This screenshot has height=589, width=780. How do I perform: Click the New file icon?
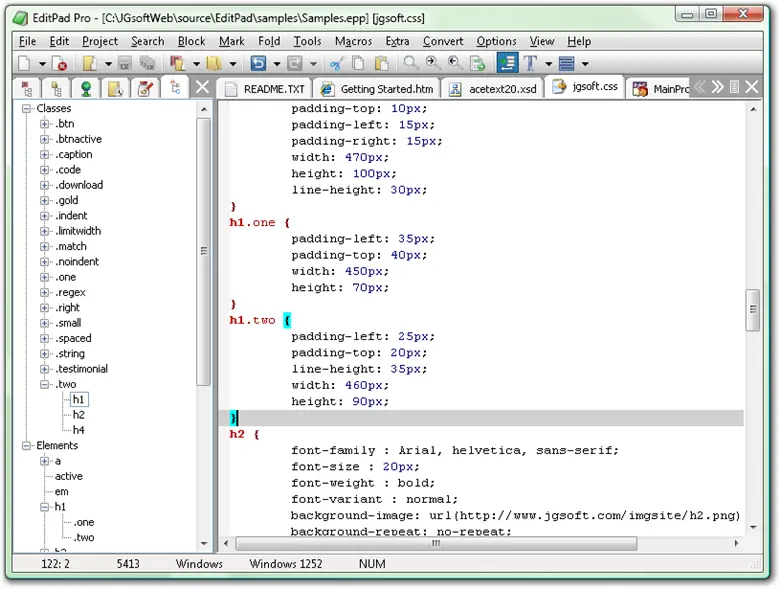[25, 63]
